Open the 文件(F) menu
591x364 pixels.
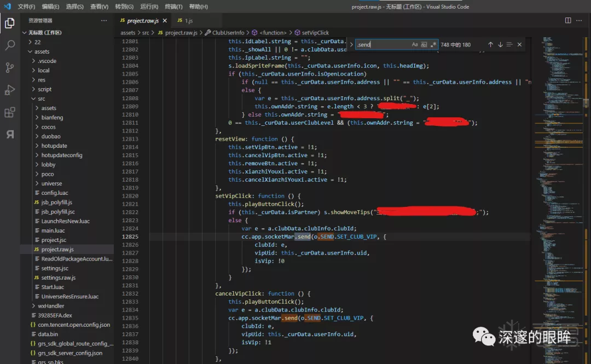coord(26,7)
